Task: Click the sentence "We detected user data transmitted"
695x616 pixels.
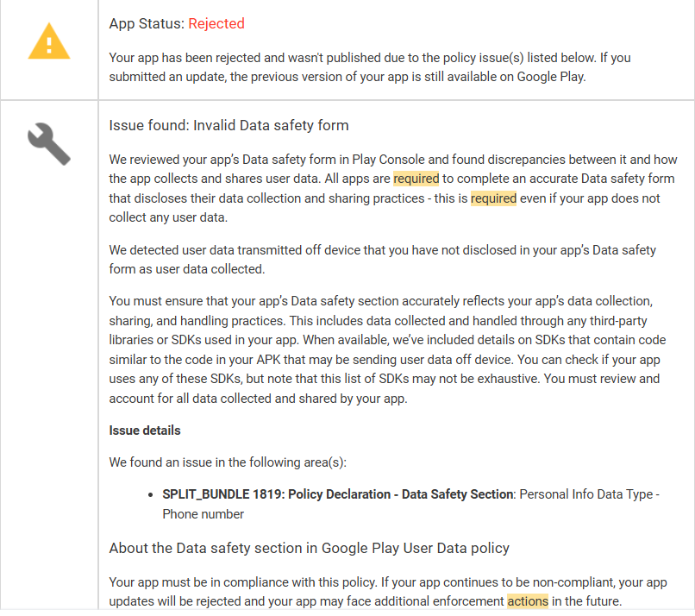Action: click(x=382, y=260)
